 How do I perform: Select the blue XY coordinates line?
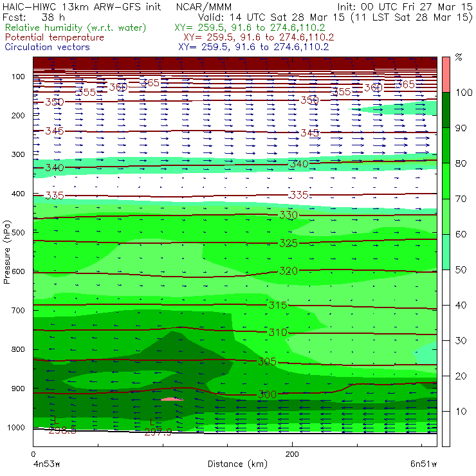coord(253,47)
